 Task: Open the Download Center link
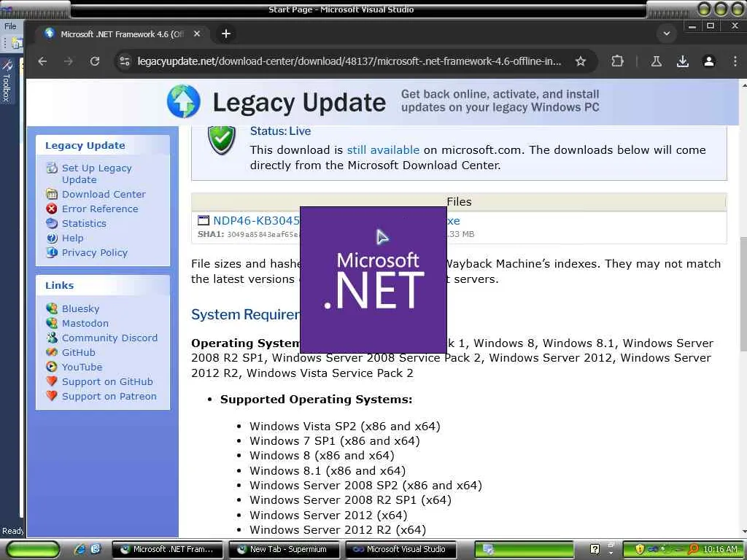tap(104, 194)
